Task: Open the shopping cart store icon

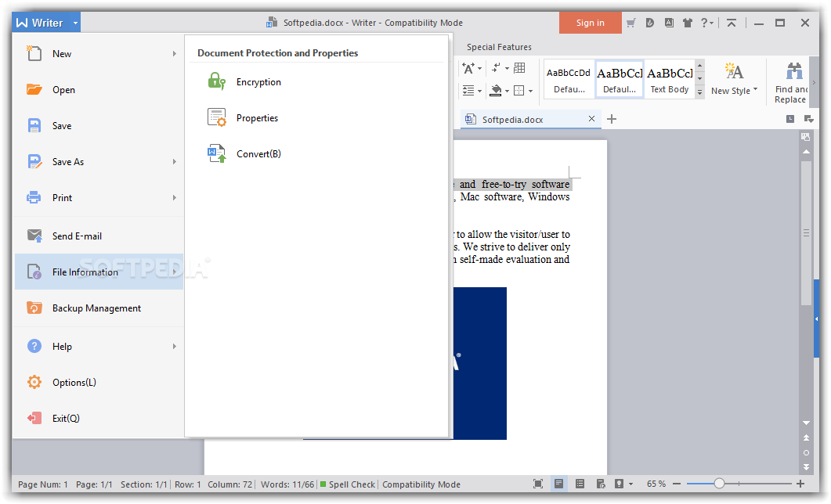Action: (x=630, y=23)
